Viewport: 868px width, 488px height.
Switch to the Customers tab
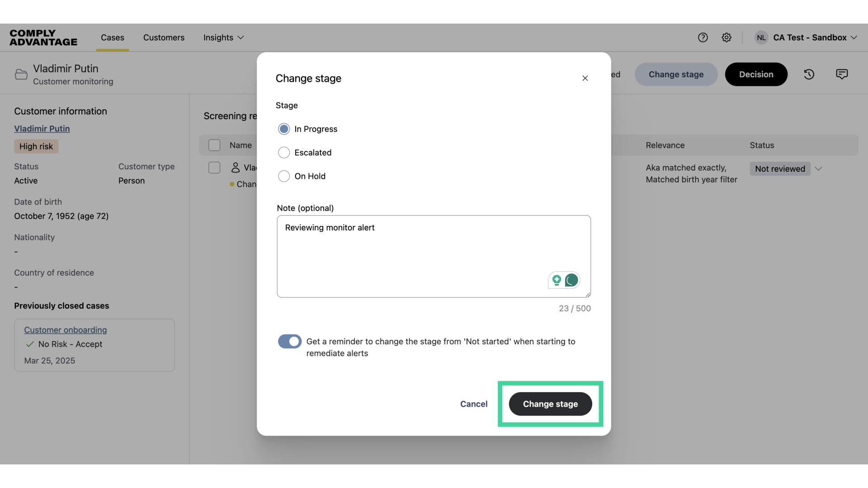coord(164,38)
